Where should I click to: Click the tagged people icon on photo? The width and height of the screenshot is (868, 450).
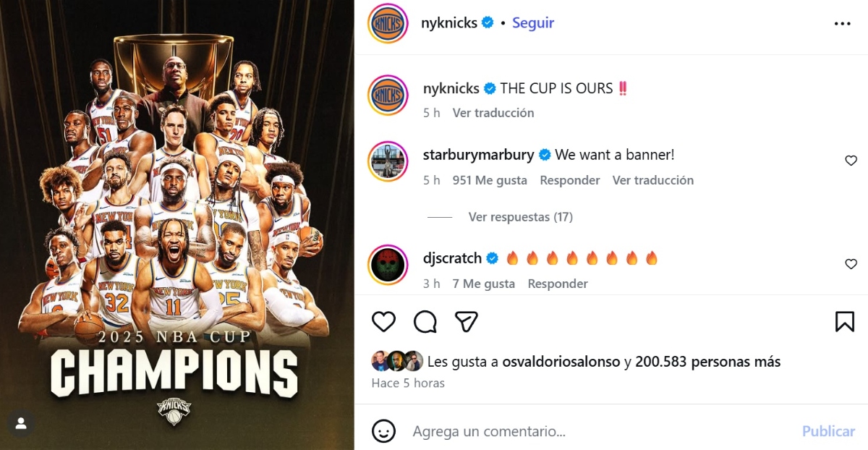tap(21, 423)
